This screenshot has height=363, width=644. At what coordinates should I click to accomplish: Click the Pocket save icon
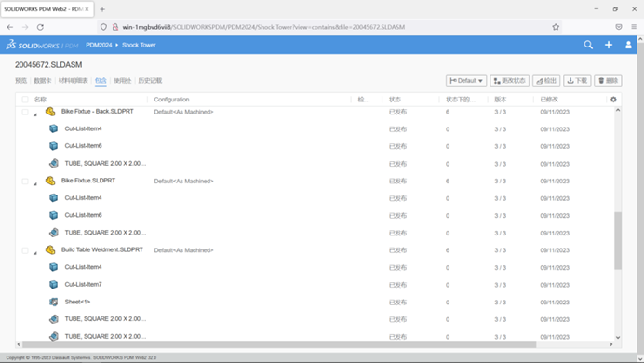619,27
